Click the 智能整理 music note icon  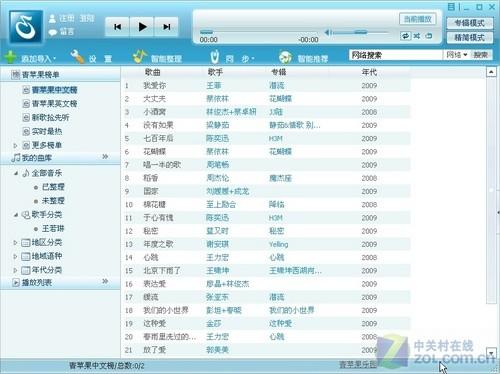click(x=140, y=57)
